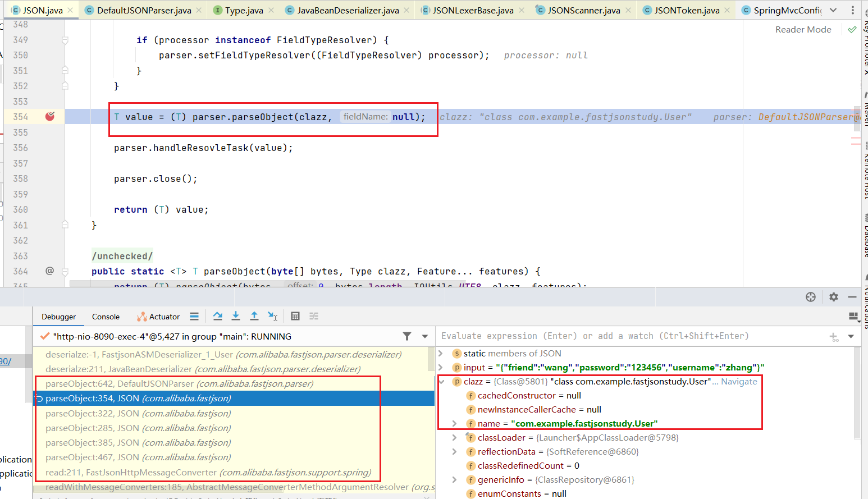The width and height of the screenshot is (868, 499).
Task: Select frame readWithMessageConverters:185
Action: [234, 487]
